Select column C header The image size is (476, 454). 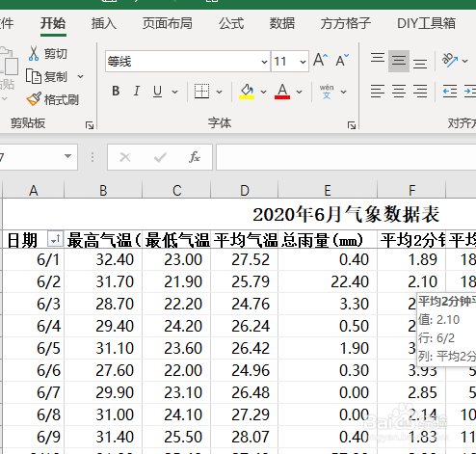tap(176, 190)
